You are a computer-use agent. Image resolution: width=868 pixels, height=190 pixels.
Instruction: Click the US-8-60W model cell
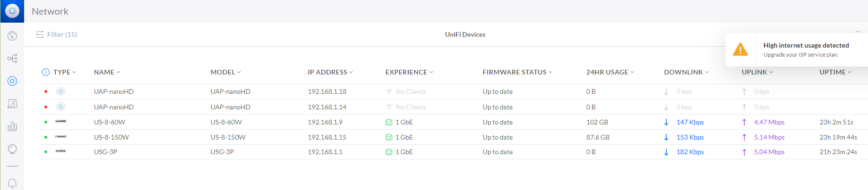226,122
